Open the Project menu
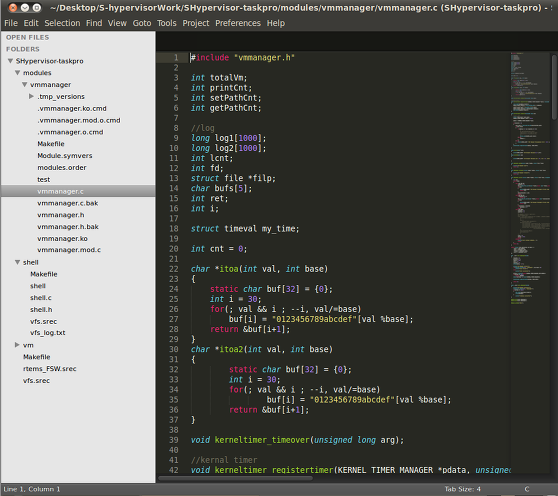 tap(196, 23)
